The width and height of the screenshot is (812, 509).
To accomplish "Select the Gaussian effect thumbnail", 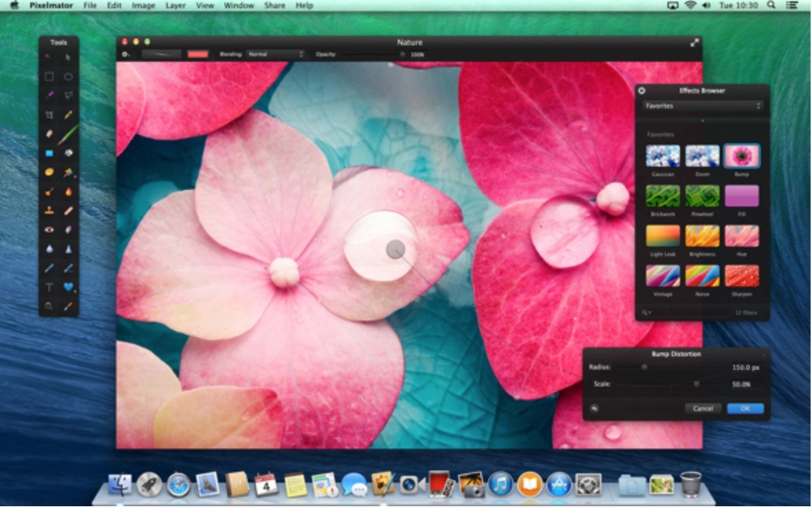I will [x=663, y=156].
